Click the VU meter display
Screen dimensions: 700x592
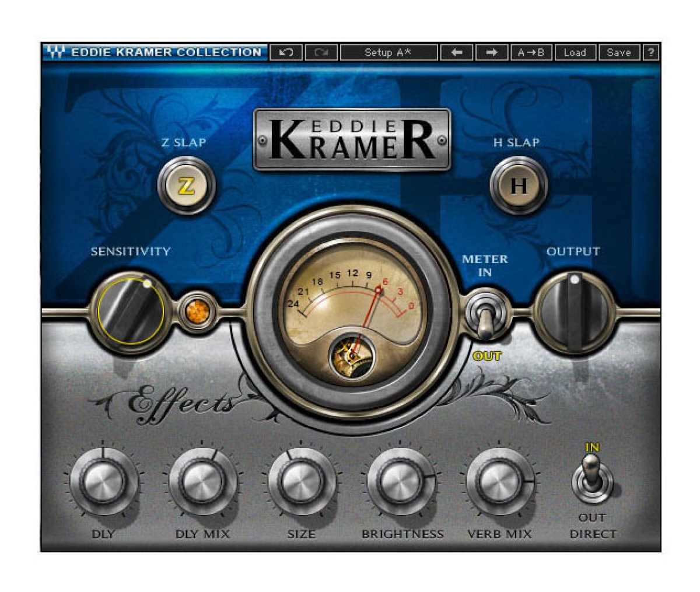[x=353, y=311]
